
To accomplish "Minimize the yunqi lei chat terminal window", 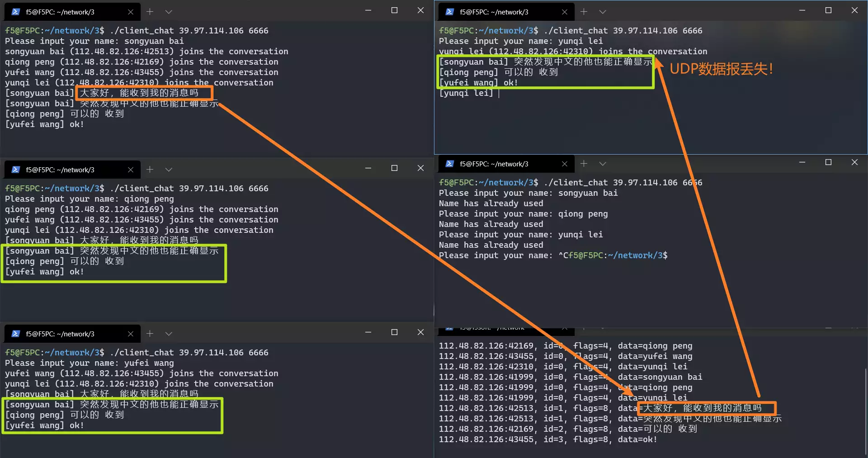I will point(802,10).
